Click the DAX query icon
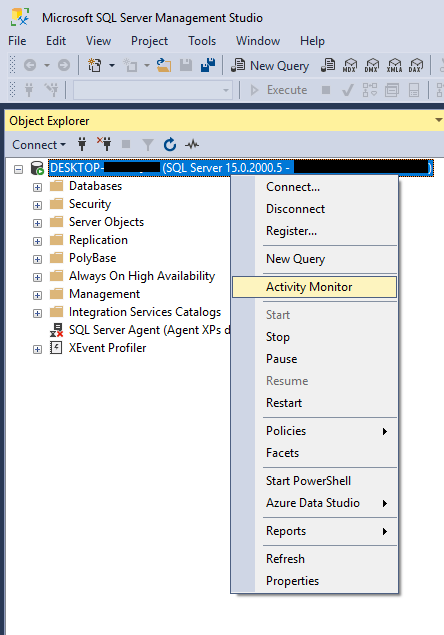 tap(416, 65)
